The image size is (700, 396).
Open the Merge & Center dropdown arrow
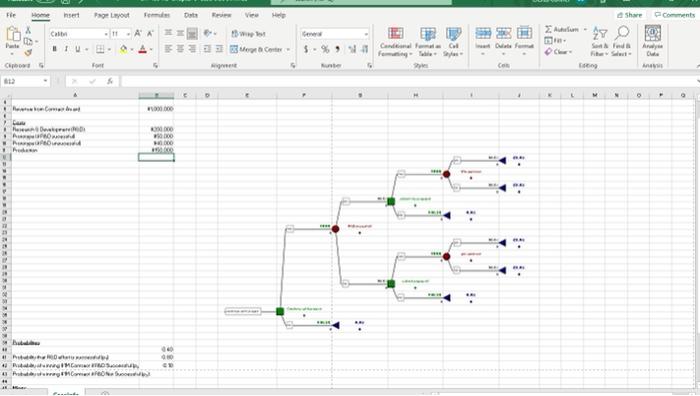coord(288,50)
